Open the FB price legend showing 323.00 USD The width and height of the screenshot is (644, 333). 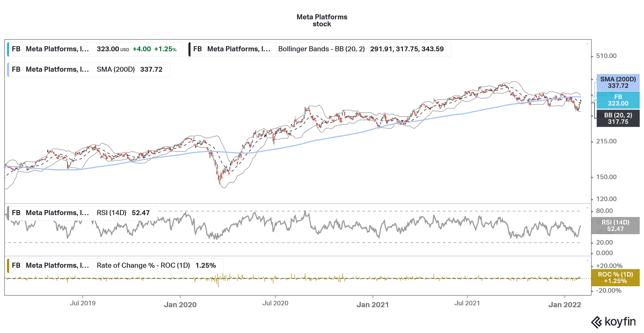pos(95,49)
